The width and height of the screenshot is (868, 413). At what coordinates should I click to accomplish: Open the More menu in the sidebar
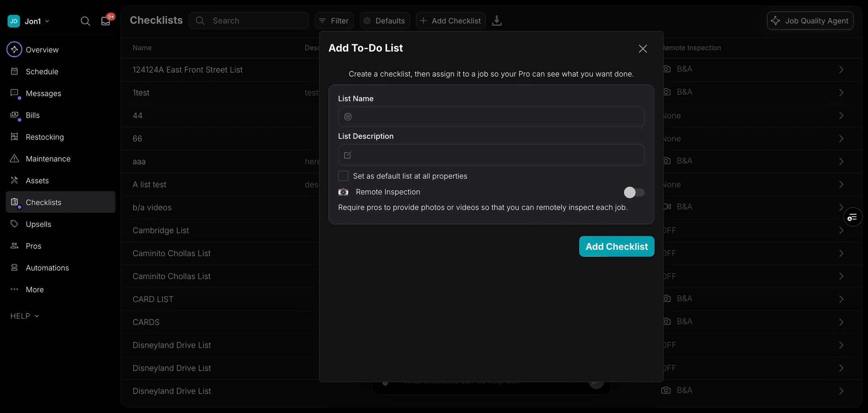point(34,290)
